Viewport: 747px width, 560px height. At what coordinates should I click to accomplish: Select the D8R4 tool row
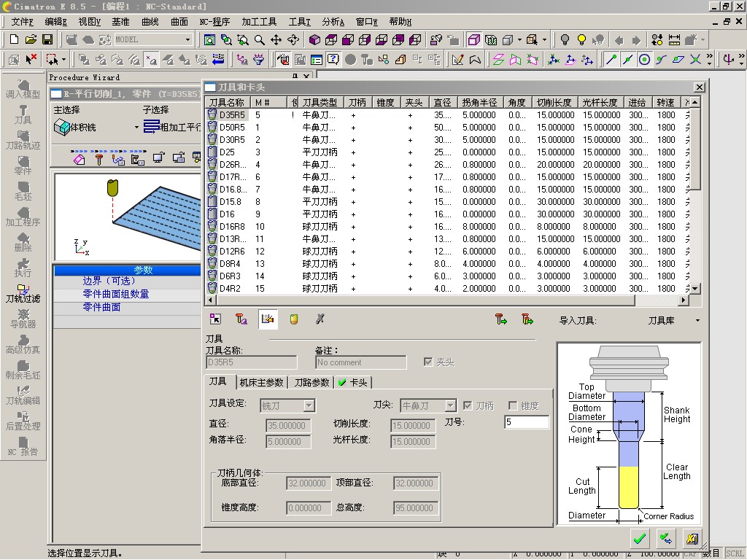point(448,263)
